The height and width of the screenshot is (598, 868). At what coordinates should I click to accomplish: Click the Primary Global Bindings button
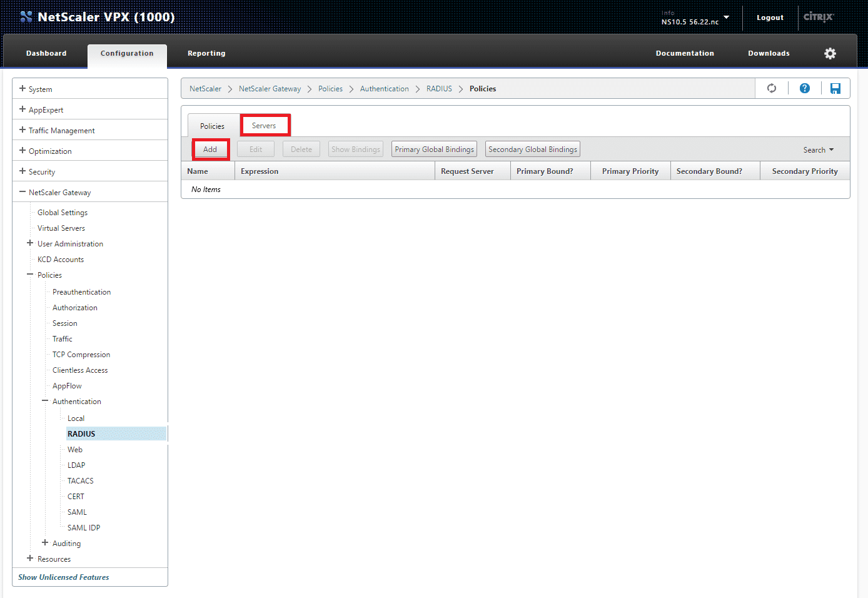(x=433, y=149)
